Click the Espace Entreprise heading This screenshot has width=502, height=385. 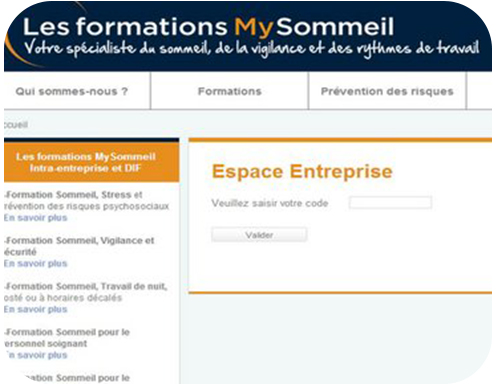[x=302, y=171]
